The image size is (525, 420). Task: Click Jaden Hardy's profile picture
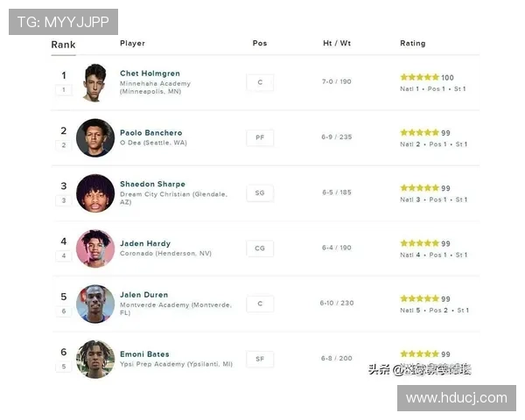(x=94, y=248)
